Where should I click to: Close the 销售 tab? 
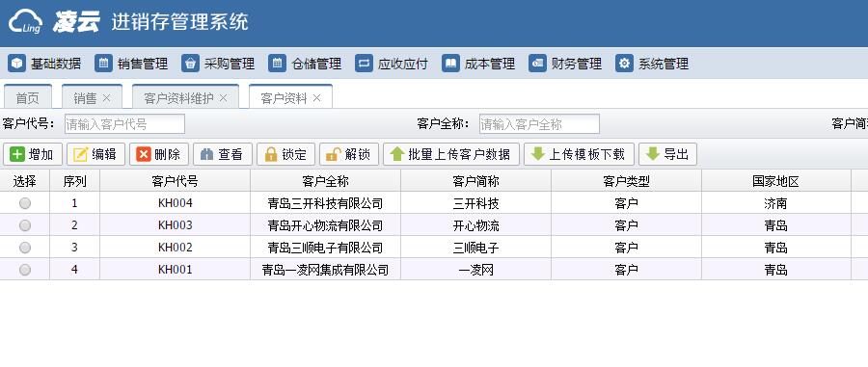[x=107, y=98]
